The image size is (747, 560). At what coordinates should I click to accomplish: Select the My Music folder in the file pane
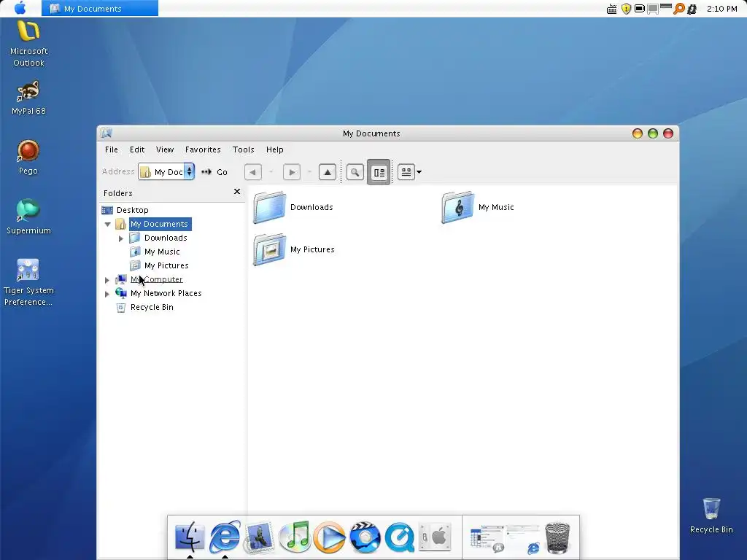pos(478,207)
